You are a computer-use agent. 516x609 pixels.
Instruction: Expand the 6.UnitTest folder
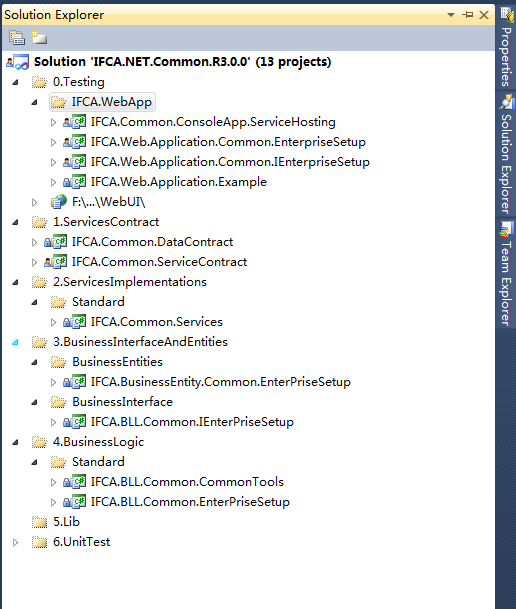[x=15, y=542]
